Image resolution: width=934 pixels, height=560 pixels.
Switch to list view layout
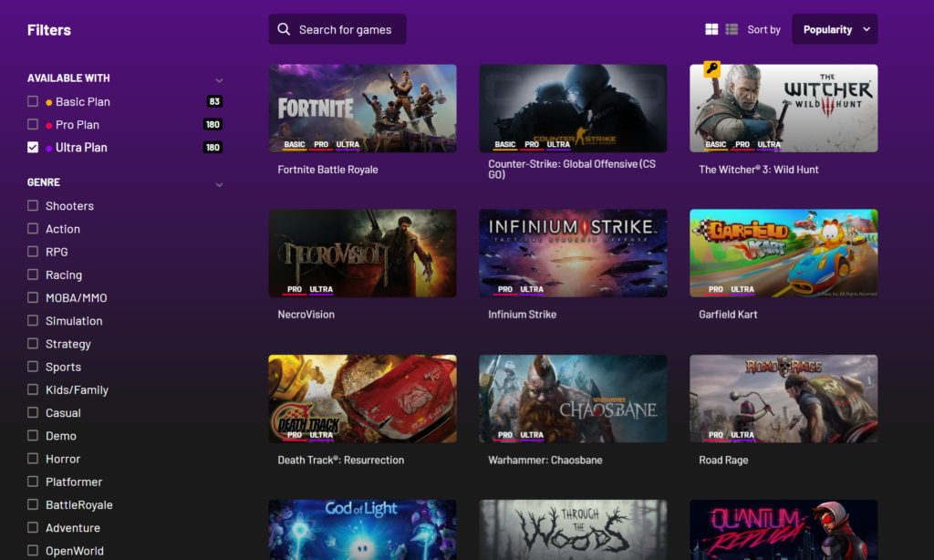732,30
